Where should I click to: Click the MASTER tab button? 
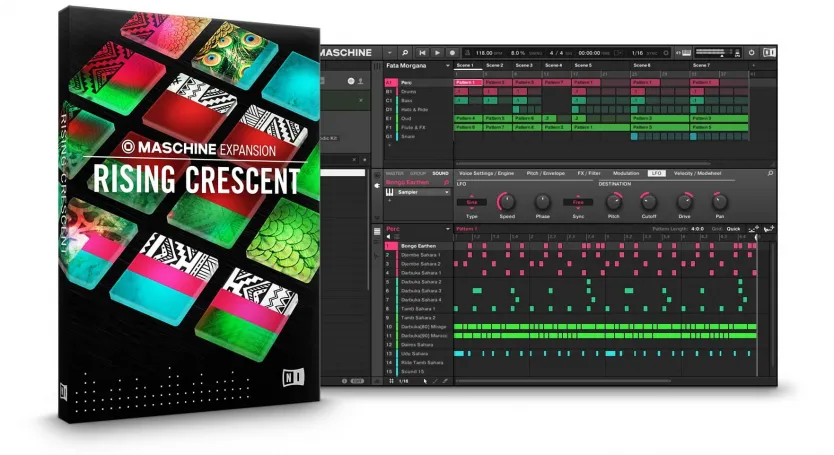click(x=396, y=173)
